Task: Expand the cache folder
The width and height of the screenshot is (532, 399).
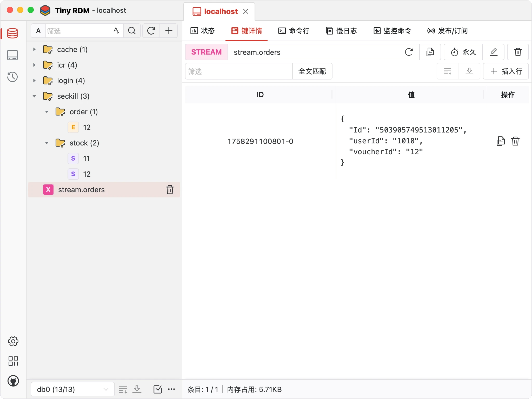Action: point(34,49)
